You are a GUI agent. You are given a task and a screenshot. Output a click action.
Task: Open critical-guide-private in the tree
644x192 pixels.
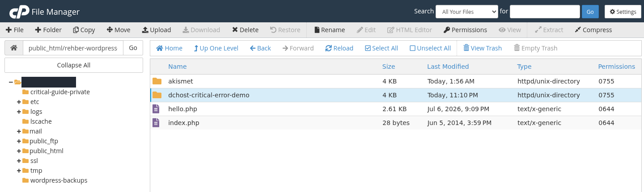tap(60, 92)
